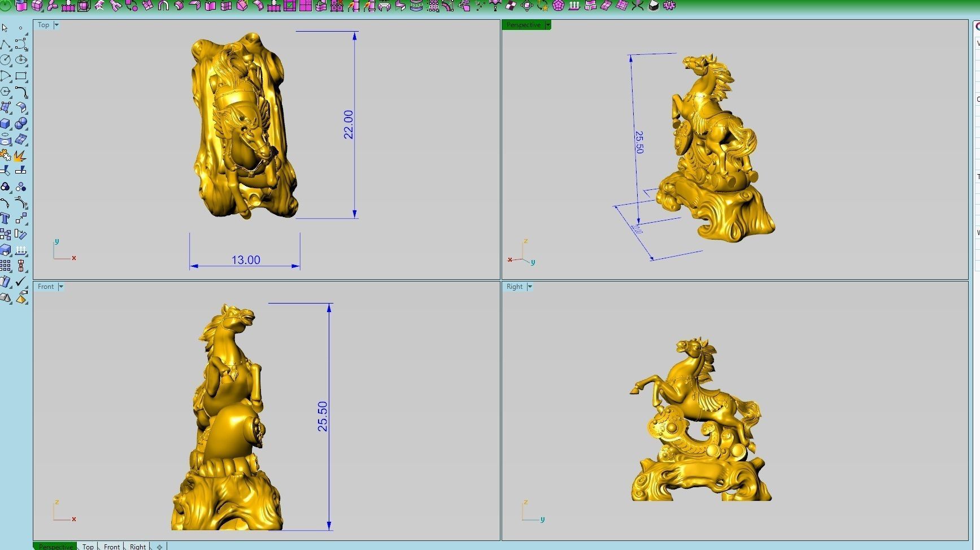Image resolution: width=980 pixels, height=550 pixels.
Task: Create a solid Box
Action: (5, 123)
